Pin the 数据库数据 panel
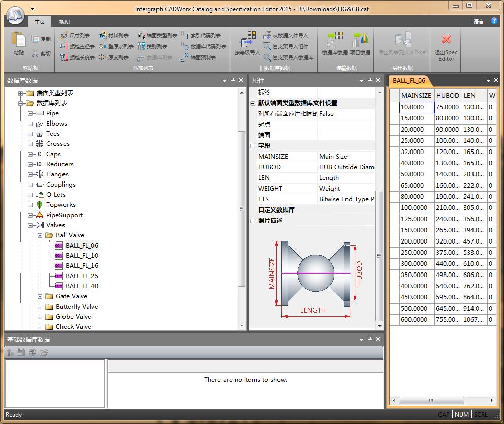Screen dimensions: 504x424 233,80
